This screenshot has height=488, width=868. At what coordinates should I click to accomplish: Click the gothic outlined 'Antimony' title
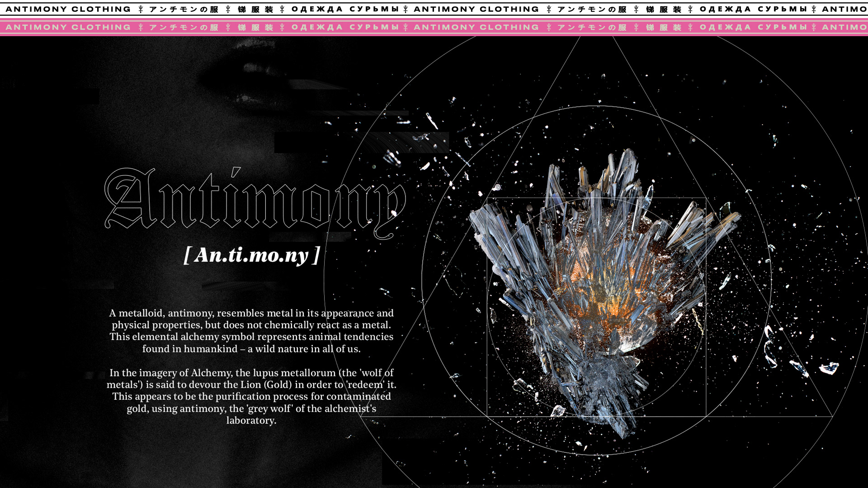coord(255,203)
